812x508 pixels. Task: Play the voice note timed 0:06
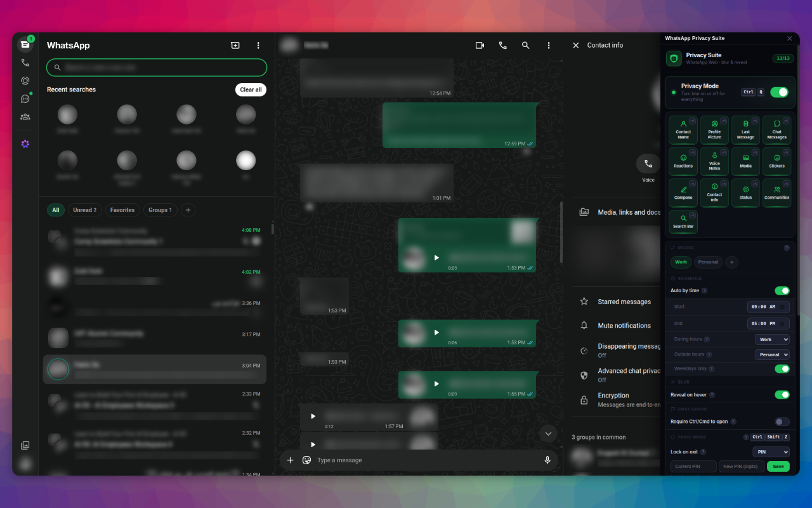436,332
